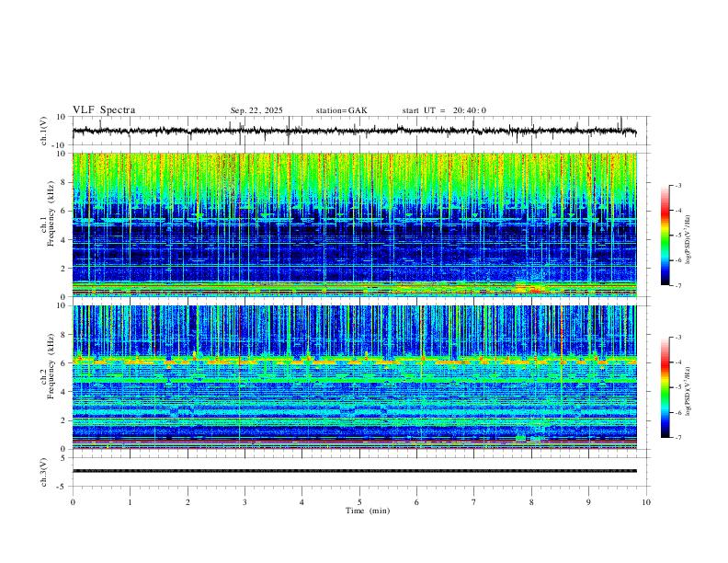
Task: Click the "VLF Spectra" plot title
Action: pos(104,110)
